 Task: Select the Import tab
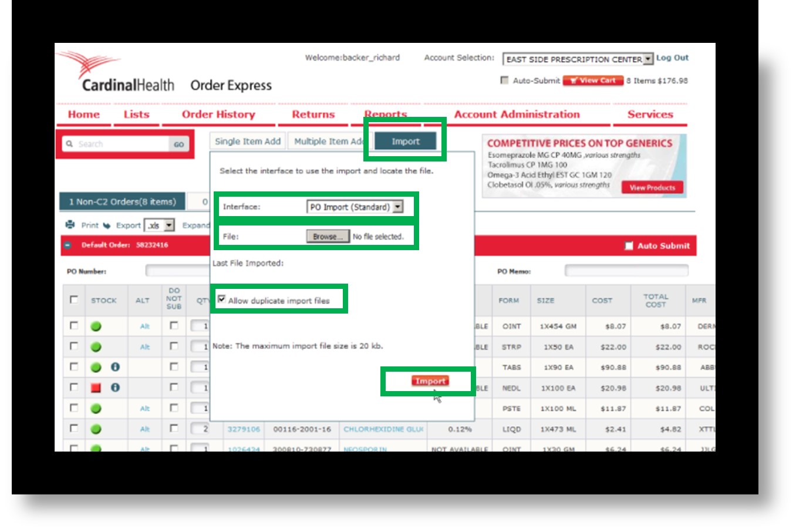[x=406, y=142]
